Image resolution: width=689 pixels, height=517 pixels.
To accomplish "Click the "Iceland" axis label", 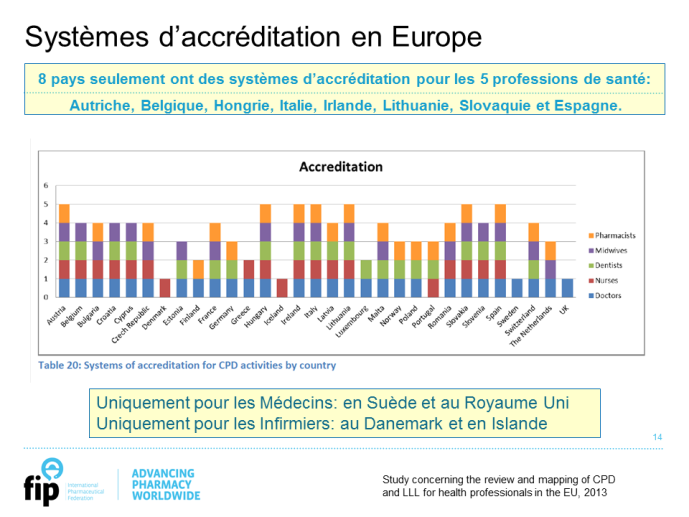I will [x=274, y=315].
